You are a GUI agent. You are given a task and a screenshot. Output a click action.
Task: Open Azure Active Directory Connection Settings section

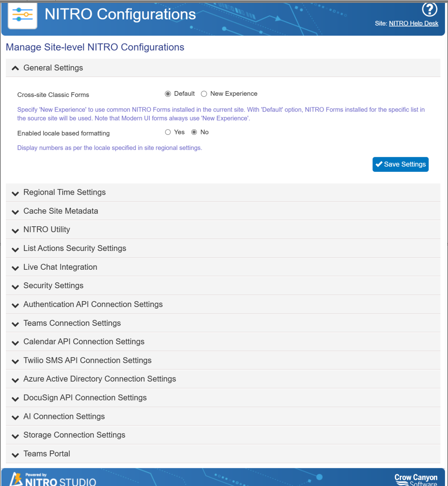coord(223,379)
